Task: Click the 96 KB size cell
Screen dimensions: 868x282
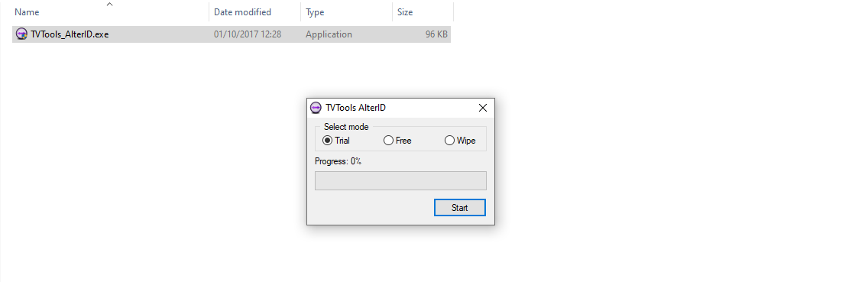Action: (436, 34)
